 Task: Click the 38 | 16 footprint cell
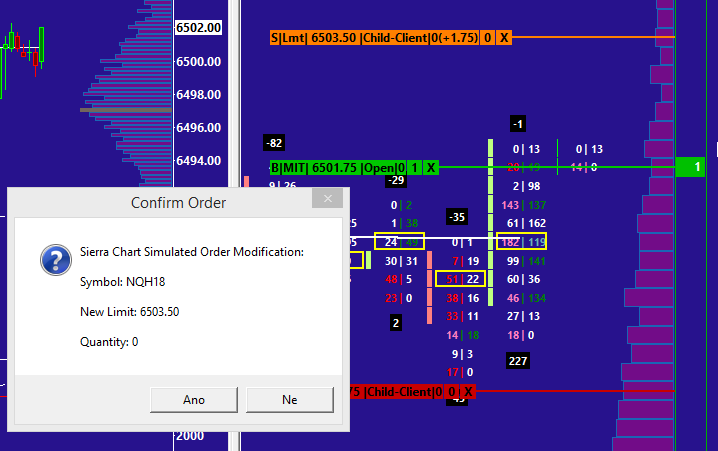(x=462, y=298)
